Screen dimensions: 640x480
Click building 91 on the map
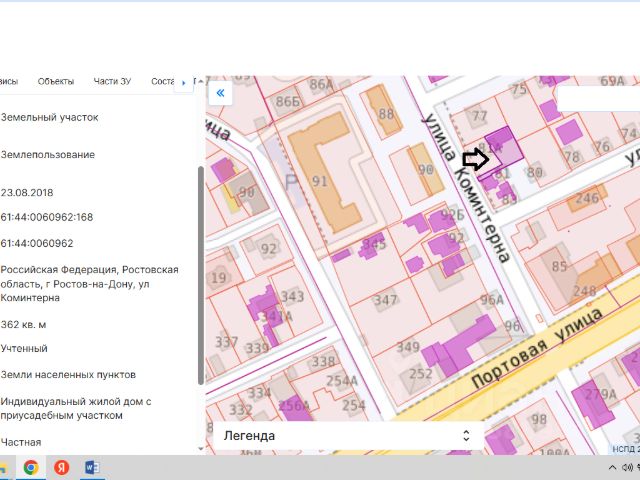[320, 181]
